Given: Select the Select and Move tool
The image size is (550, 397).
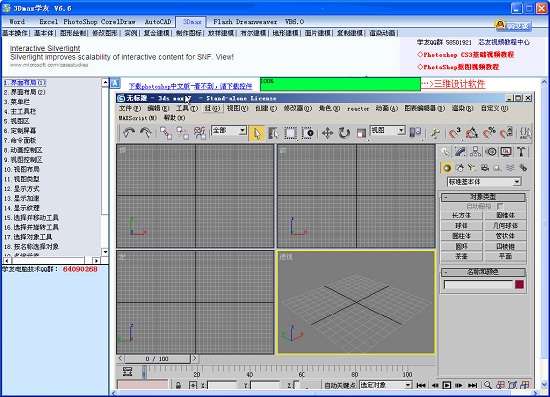Looking at the screenshot, I should [x=327, y=133].
